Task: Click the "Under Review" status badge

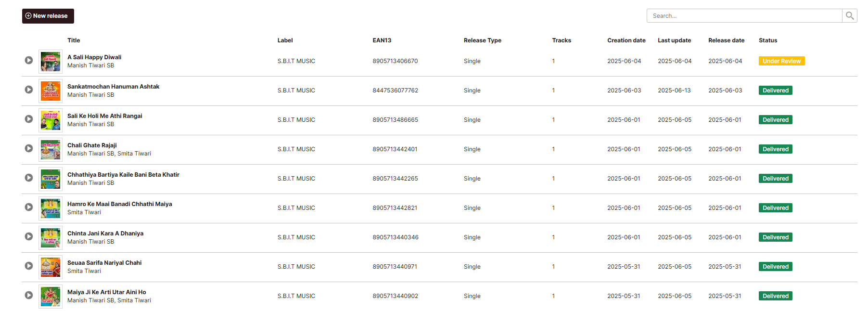Action: pyautogui.click(x=781, y=61)
